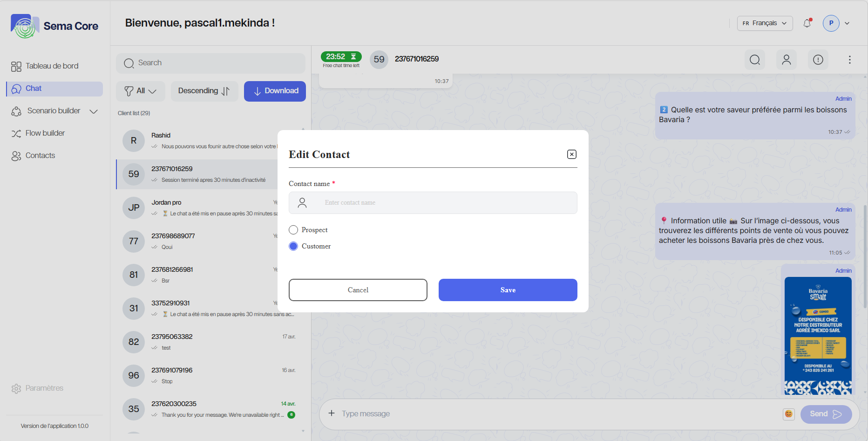Open the chat search magnifier icon
Image resolution: width=868 pixels, height=441 pixels.
[755, 60]
